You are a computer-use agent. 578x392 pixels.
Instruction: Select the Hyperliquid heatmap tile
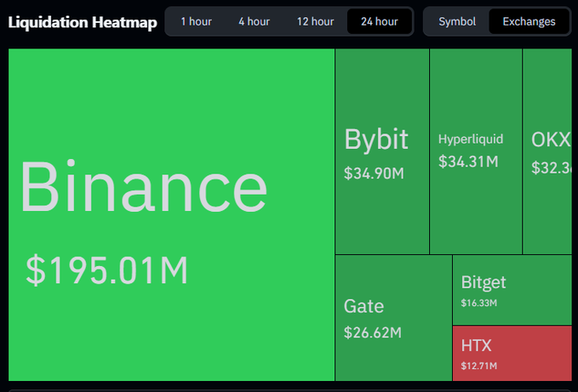(476, 151)
